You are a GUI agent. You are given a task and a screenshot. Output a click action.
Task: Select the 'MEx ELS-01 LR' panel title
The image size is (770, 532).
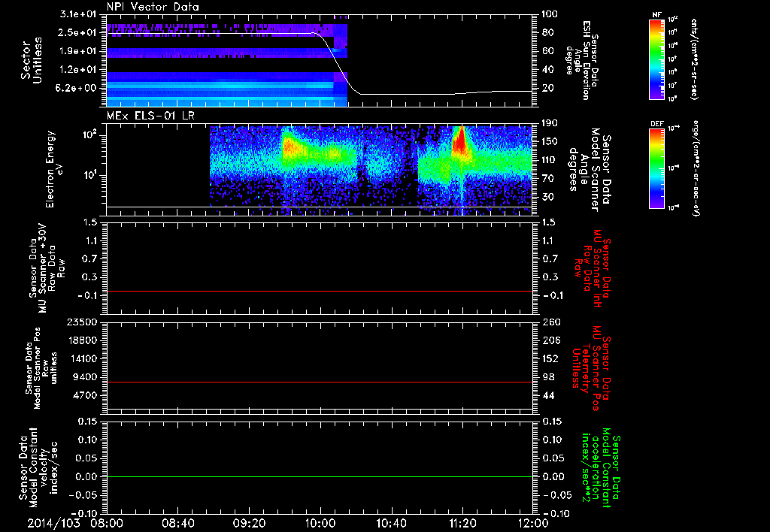tap(150, 116)
